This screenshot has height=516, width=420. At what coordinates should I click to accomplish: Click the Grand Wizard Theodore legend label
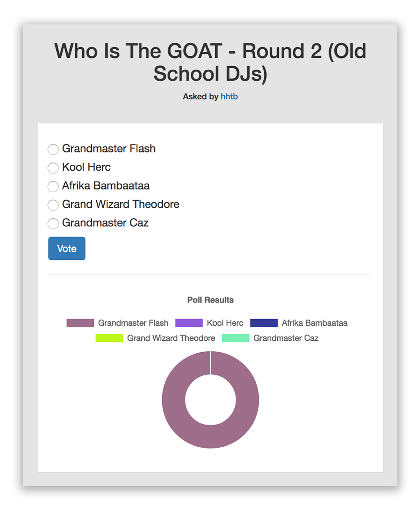click(x=171, y=338)
